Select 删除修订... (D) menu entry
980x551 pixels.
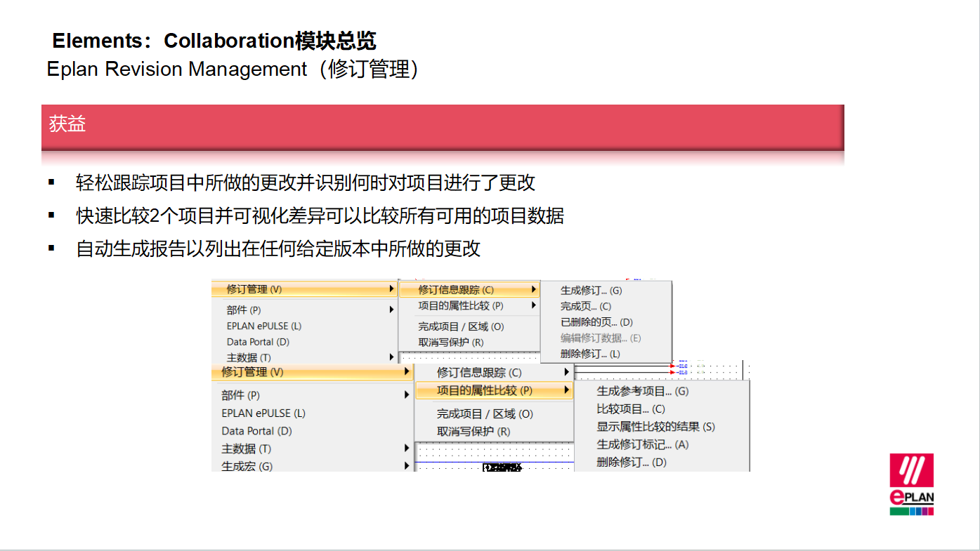tap(632, 462)
